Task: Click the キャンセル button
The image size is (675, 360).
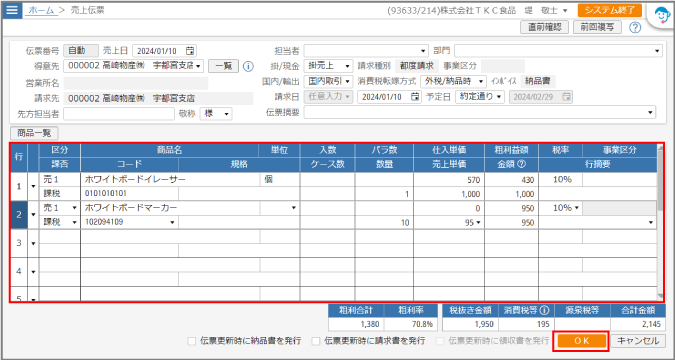Action: 638,341
